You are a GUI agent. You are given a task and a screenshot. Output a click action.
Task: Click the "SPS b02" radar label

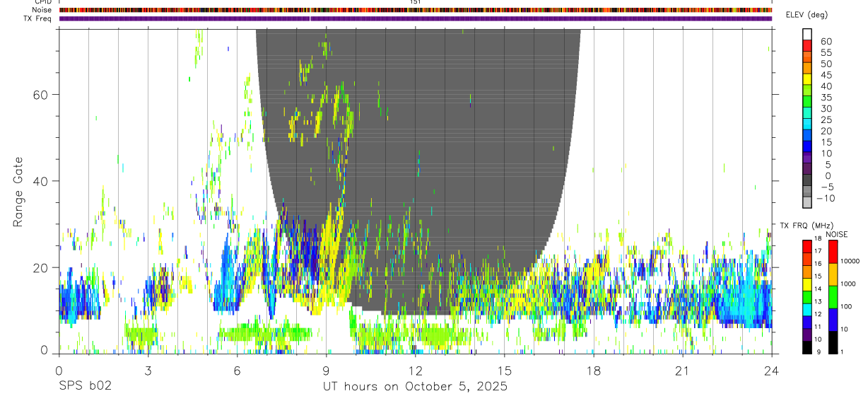[85, 387]
